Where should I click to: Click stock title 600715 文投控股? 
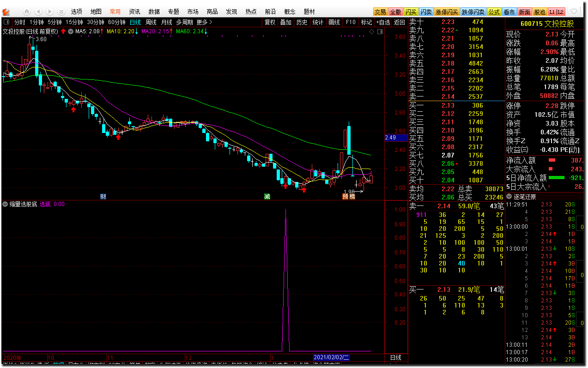tap(547, 23)
